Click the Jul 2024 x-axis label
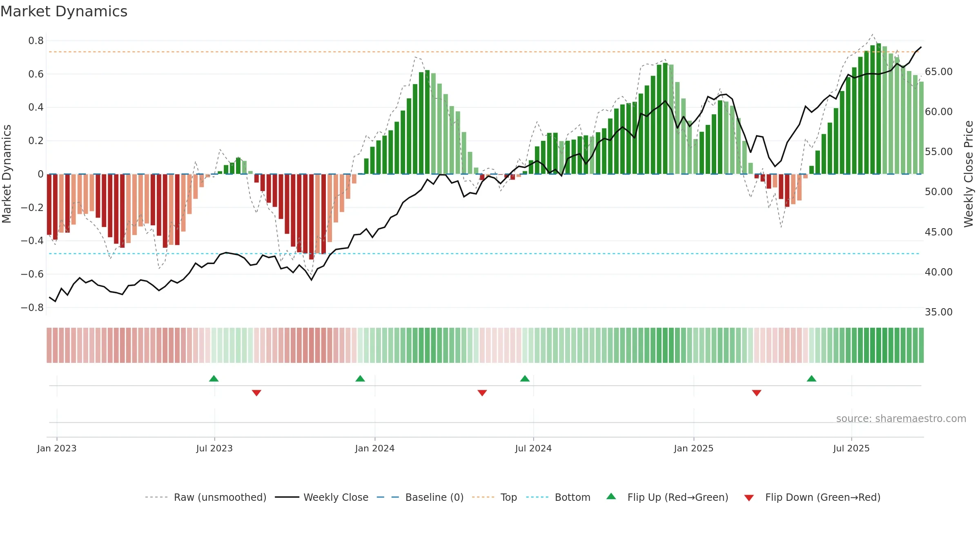980x551 pixels. coord(533,448)
